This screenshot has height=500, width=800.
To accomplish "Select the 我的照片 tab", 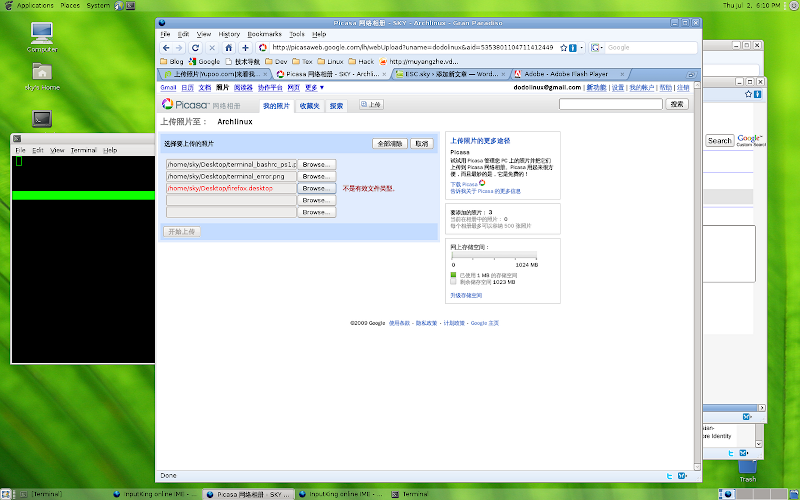I will click(276, 106).
